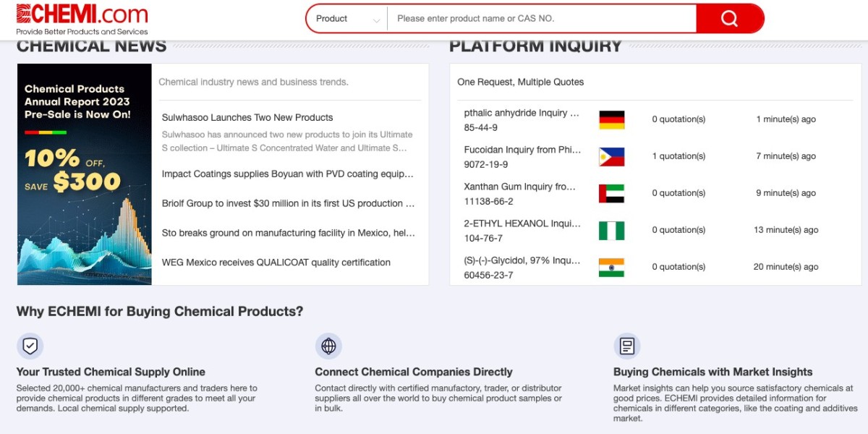
Task: Click "13 minute(s) ago" timestamp
Action: click(x=786, y=230)
